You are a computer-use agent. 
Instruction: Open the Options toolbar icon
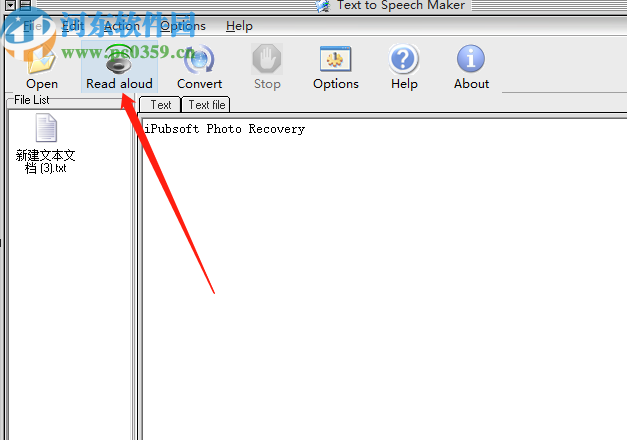(335, 59)
